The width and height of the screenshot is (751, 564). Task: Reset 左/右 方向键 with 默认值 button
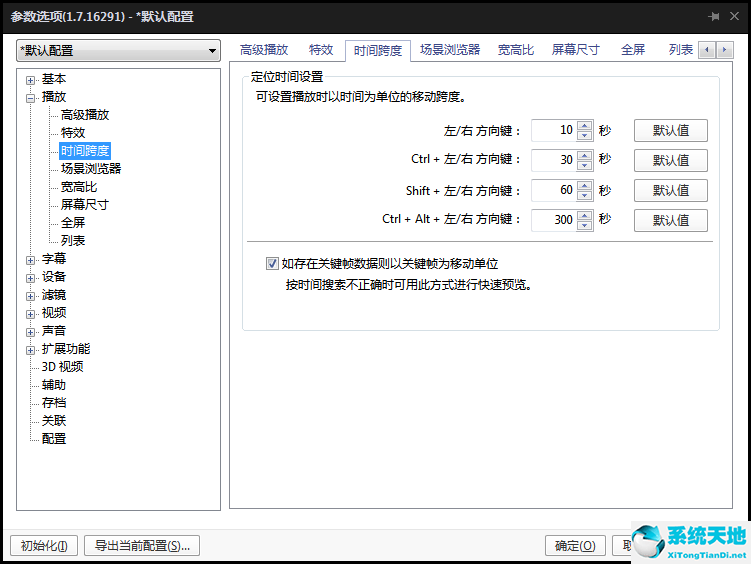click(670, 130)
